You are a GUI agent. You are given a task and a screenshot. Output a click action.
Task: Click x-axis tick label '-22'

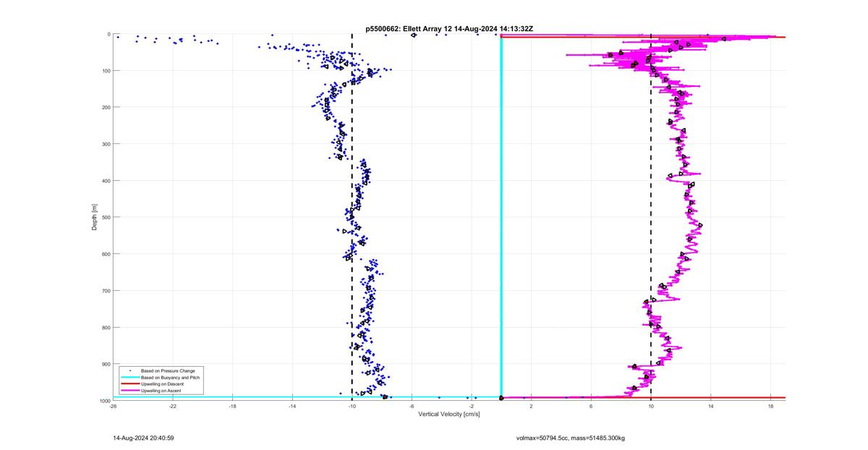tap(173, 407)
